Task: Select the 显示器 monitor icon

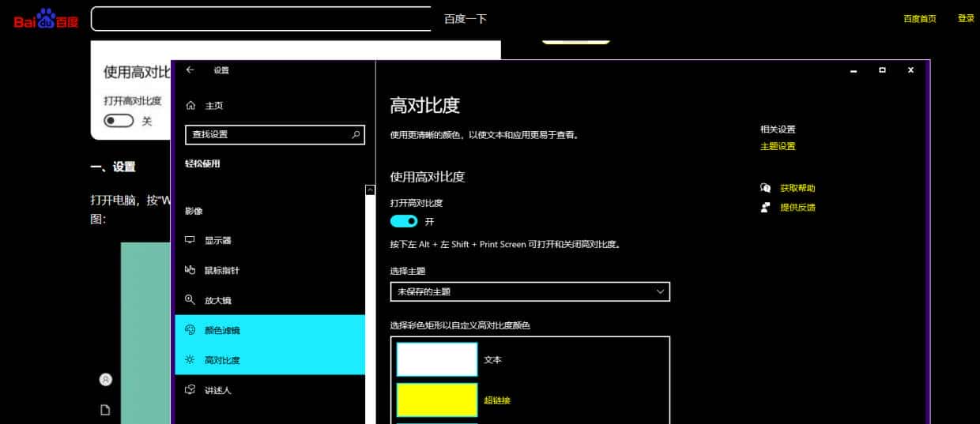Action: pos(190,240)
